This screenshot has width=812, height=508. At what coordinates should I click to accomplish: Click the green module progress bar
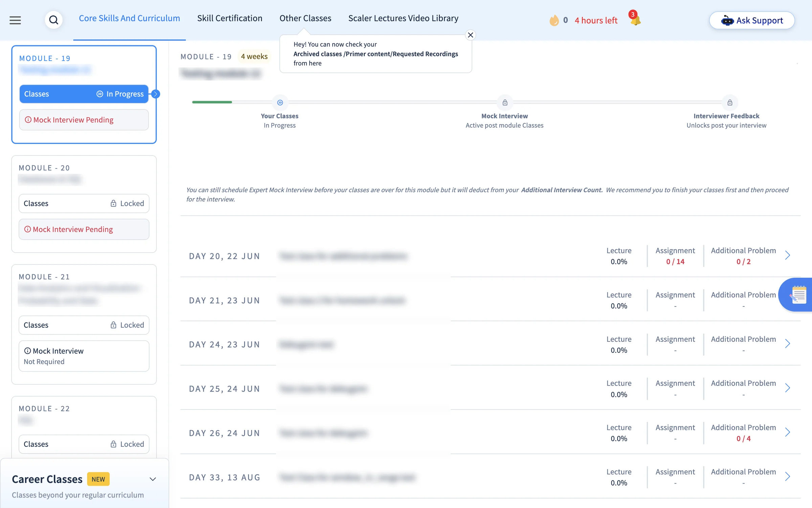212,102
